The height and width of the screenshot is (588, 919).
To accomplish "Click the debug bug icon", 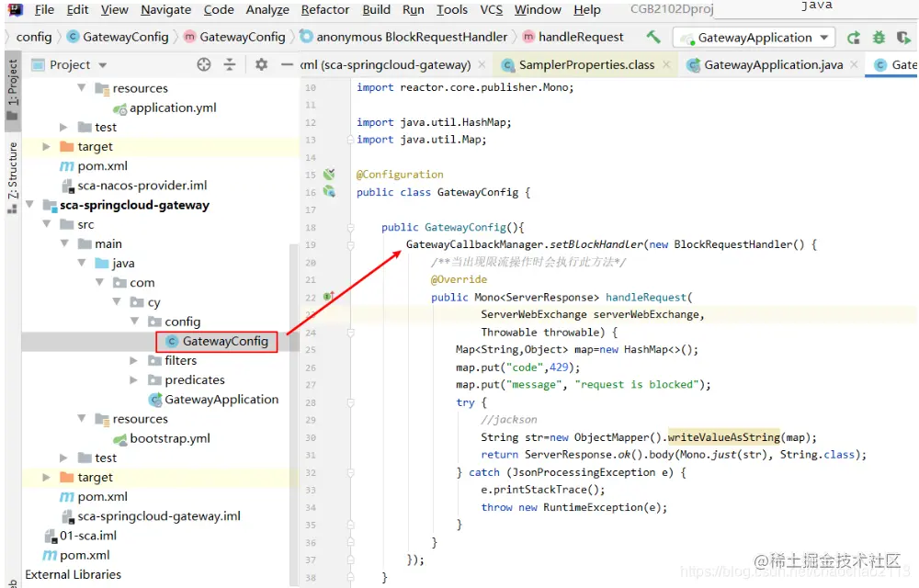I will [x=879, y=38].
